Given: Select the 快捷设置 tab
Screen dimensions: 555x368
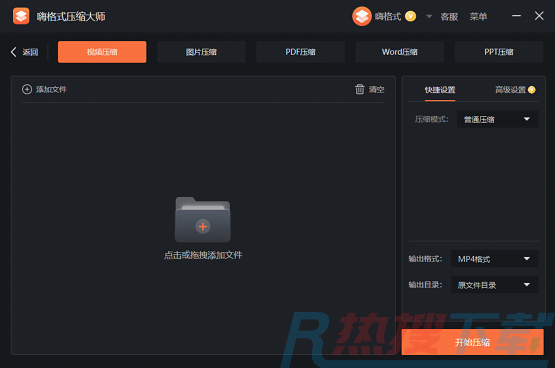Looking at the screenshot, I should pyautogui.click(x=440, y=90).
